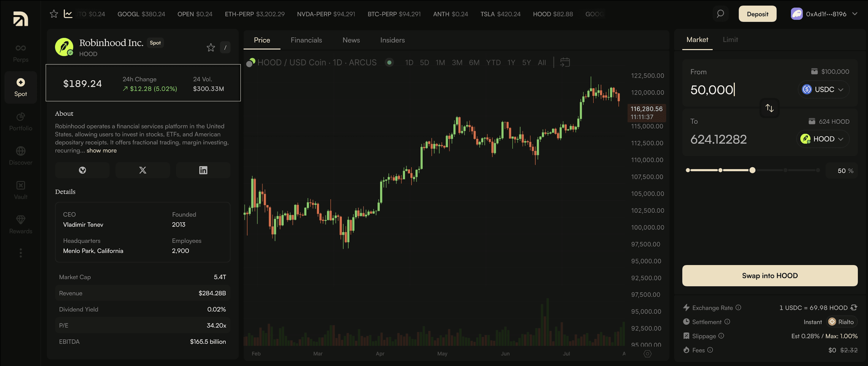Click the slider percentage box showing 50 %
This screenshot has height=366, width=868.
pyautogui.click(x=841, y=171)
